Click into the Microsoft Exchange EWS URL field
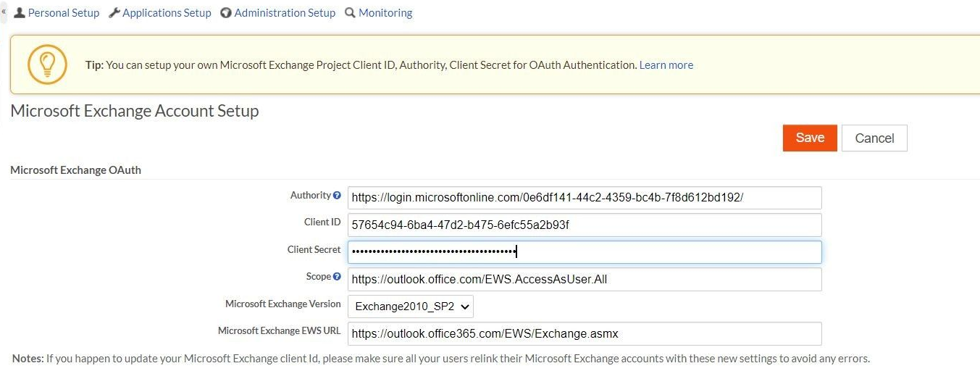This screenshot has width=980, height=371. pyautogui.click(x=585, y=333)
